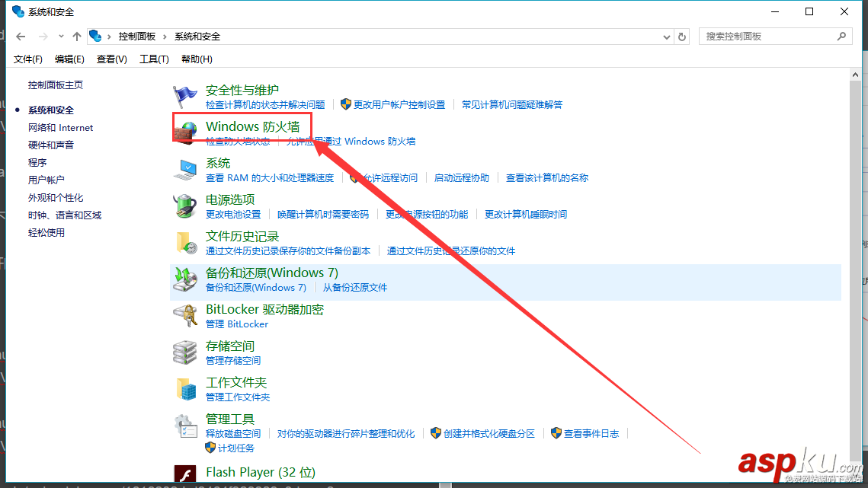The width and height of the screenshot is (868, 488).
Task: Go up one level with the up arrow
Action: coord(76,37)
